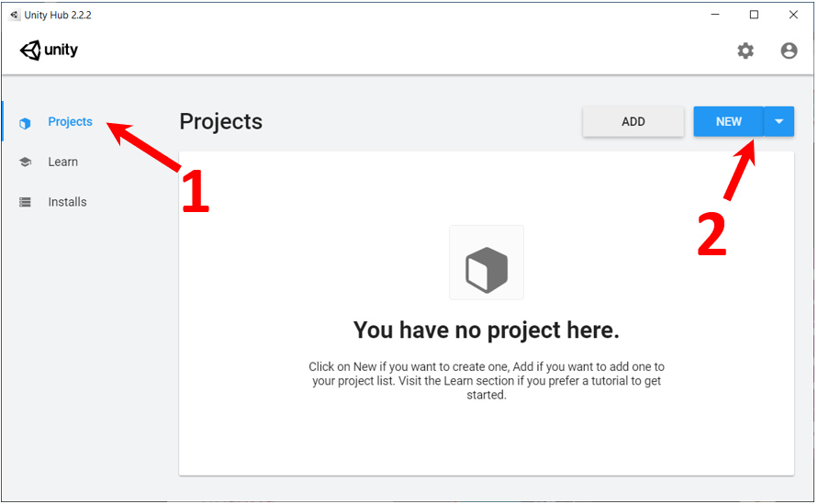Click the 'Unity Hub 2.2.2' title text
This screenshot has width=818, height=504.
[x=58, y=15]
